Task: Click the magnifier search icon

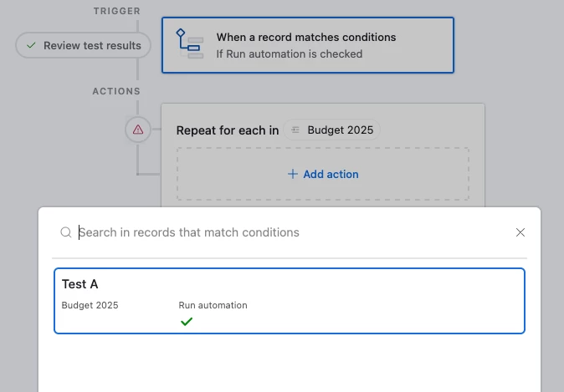Action: click(65, 232)
